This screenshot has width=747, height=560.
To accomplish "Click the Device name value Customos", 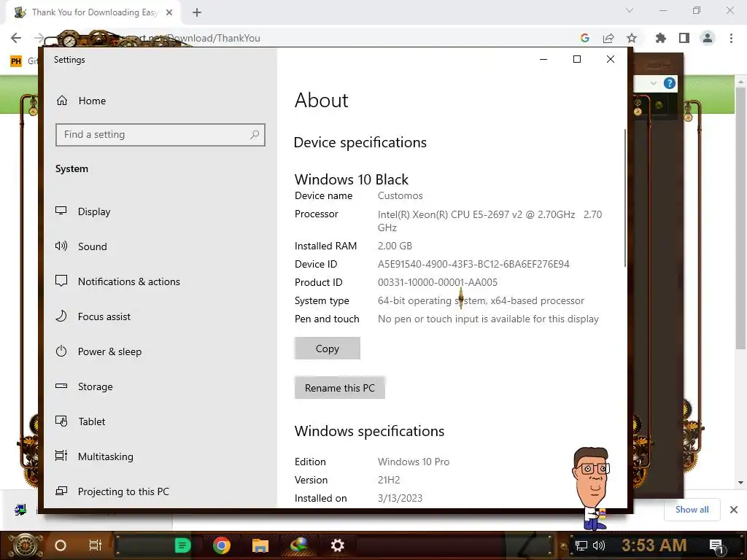I will [x=400, y=195].
